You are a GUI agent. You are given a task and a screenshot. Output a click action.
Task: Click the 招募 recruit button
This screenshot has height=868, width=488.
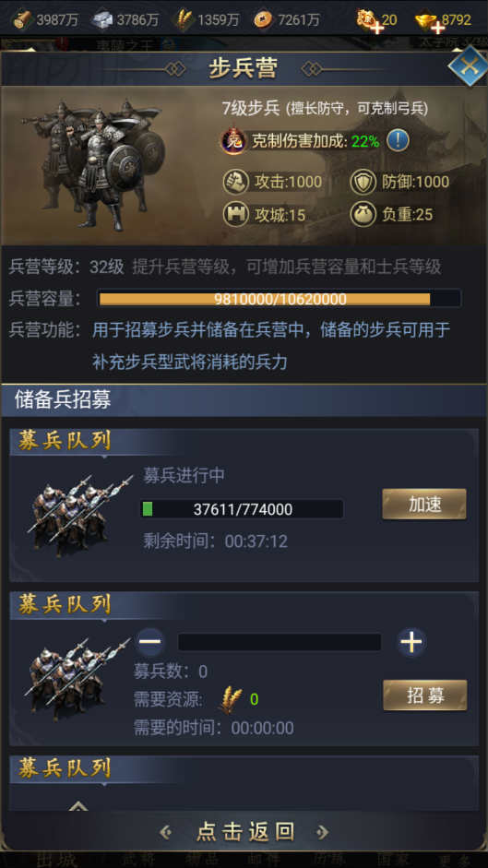(x=425, y=696)
